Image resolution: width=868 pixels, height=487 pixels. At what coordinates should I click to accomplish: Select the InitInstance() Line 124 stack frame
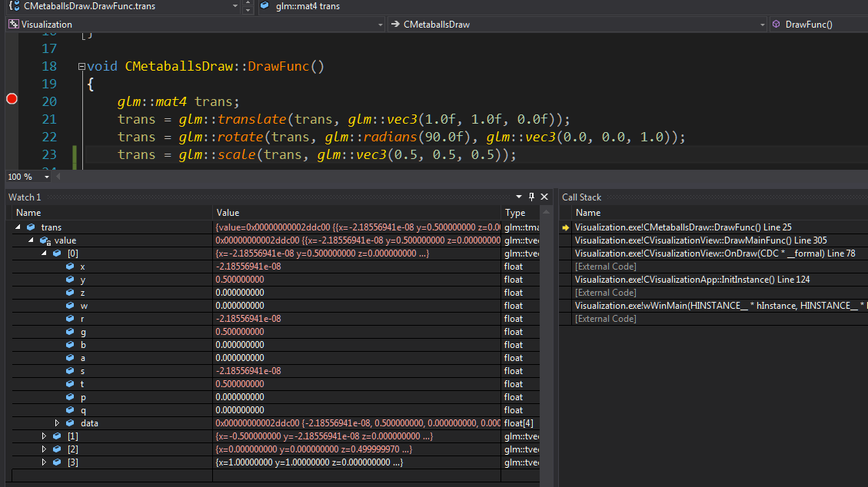(x=692, y=280)
